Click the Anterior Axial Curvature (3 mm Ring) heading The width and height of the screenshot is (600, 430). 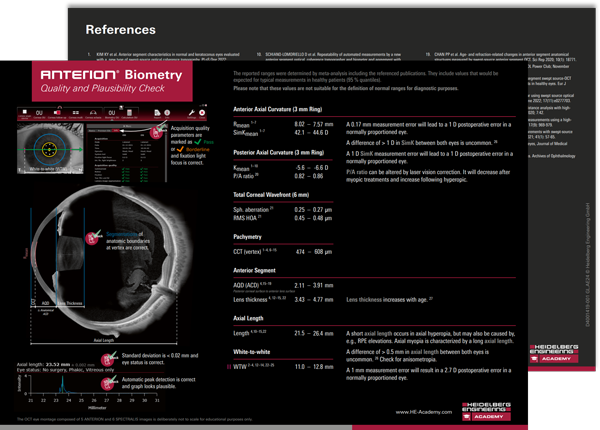pyautogui.click(x=277, y=109)
